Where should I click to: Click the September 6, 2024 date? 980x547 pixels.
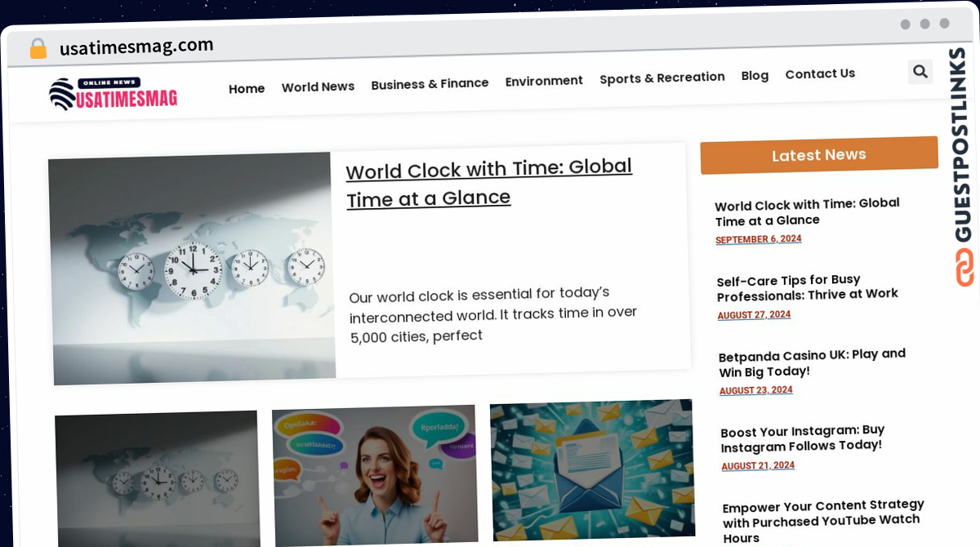759,239
